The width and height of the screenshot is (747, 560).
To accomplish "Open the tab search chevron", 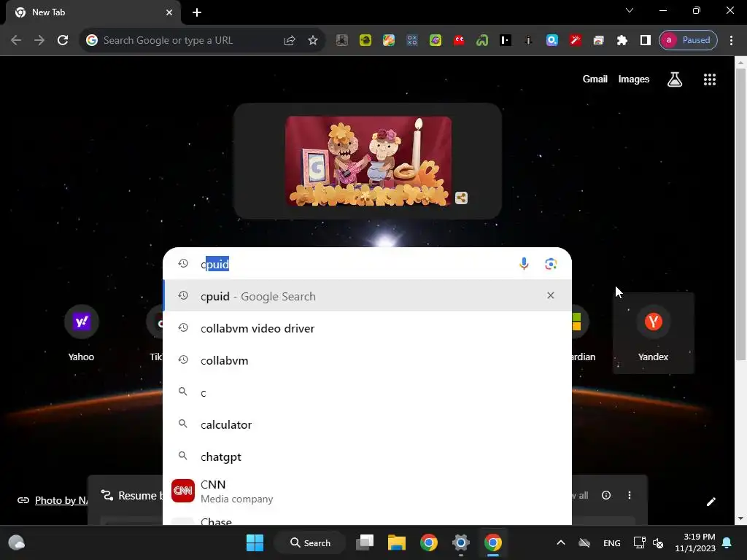I will (630, 10).
